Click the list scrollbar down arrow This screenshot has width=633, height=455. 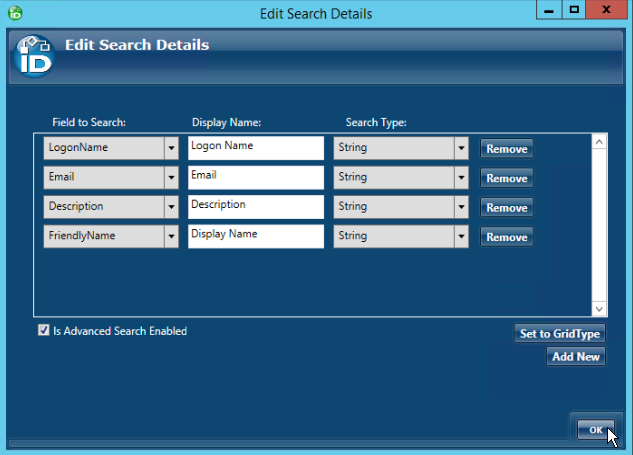(599, 309)
